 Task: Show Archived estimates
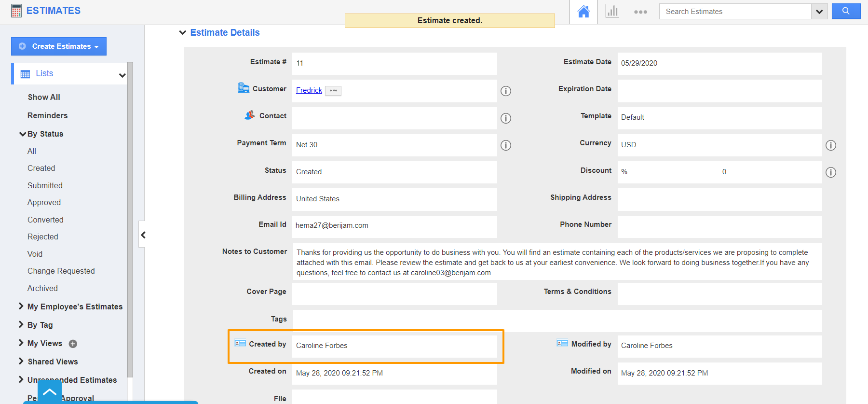pyautogui.click(x=42, y=288)
